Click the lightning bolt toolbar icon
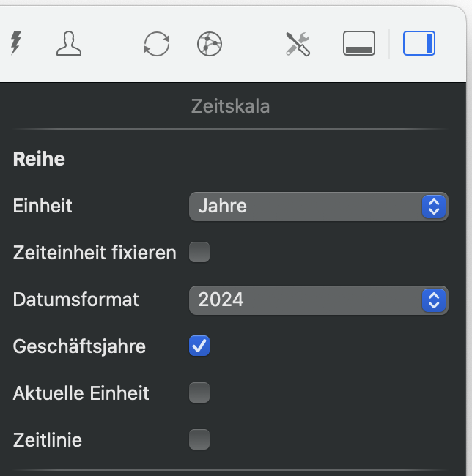Viewport: 472px width, 476px height. 15,43
